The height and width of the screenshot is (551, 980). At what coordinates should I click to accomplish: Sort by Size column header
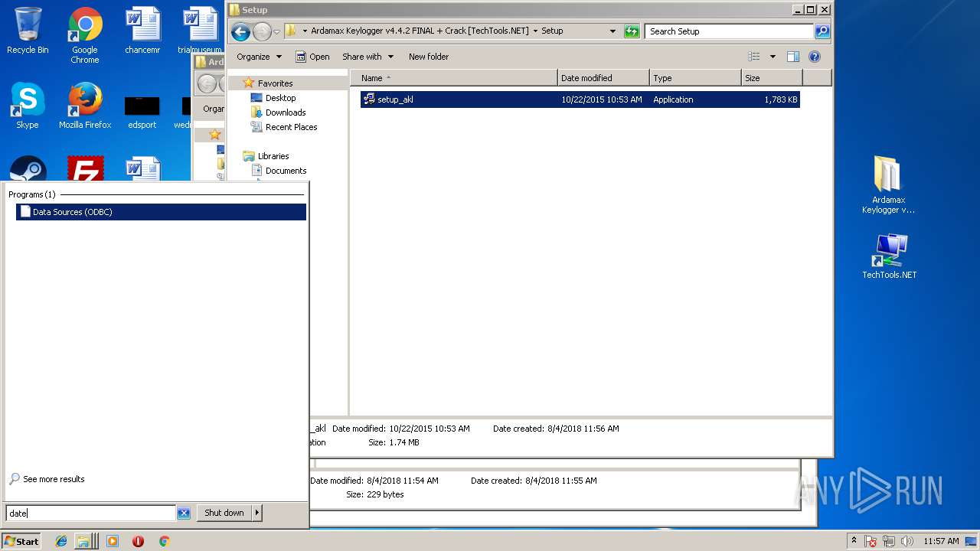coord(772,78)
